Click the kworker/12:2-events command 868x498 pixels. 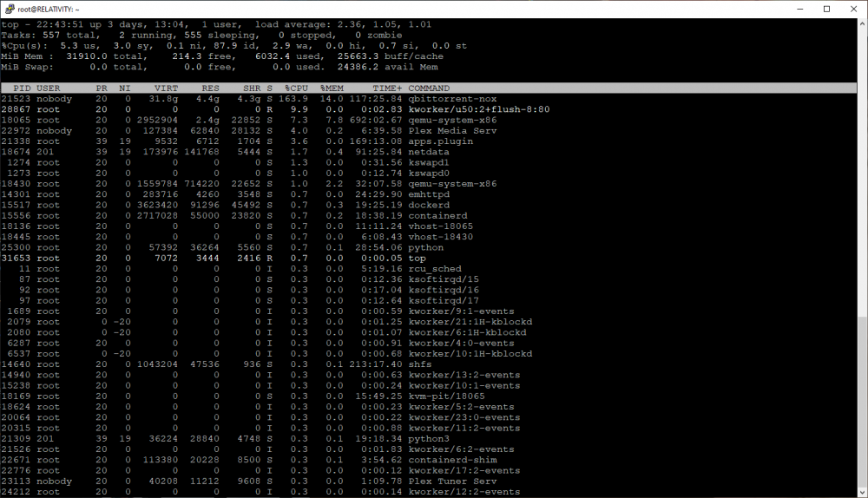click(464, 491)
